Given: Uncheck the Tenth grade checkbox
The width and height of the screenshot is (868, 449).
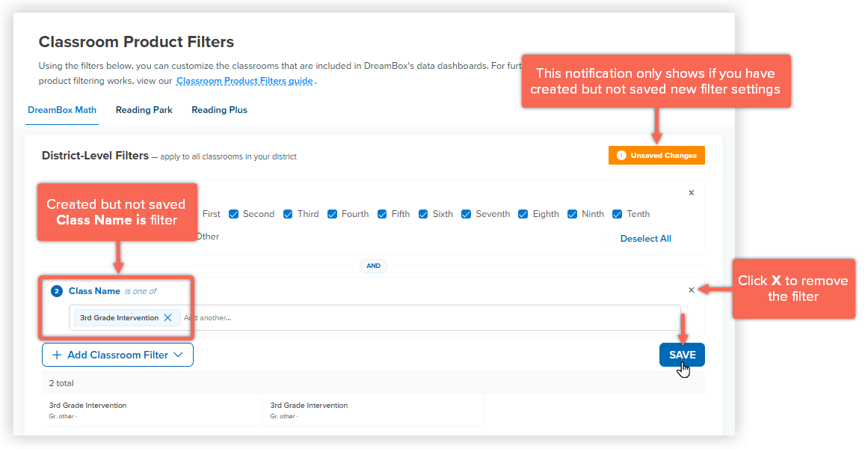Looking at the screenshot, I should coord(618,214).
